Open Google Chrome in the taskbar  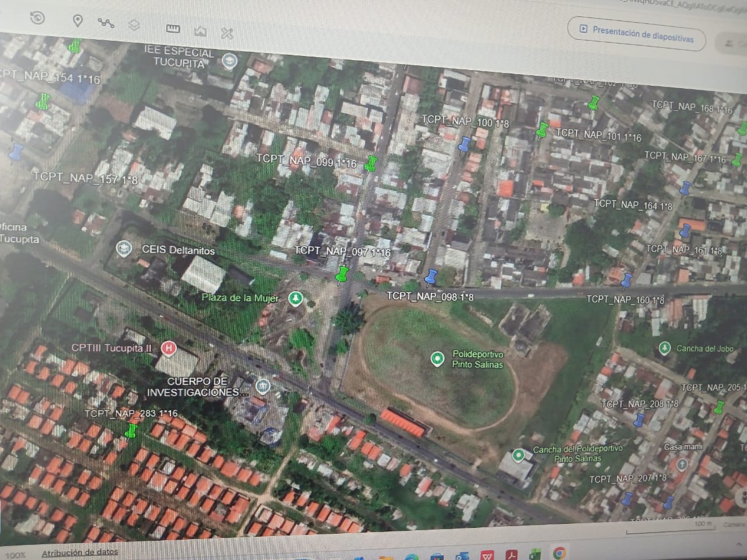559,553
